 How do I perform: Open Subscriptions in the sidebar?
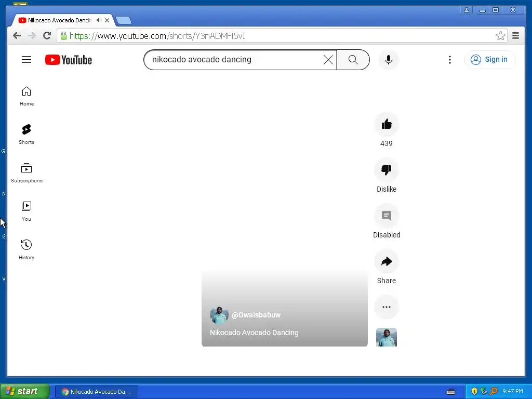pyautogui.click(x=26, y=173)
